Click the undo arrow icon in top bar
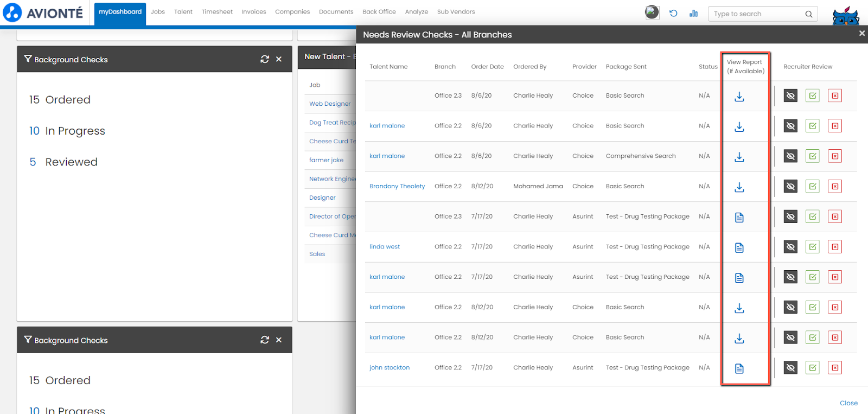The image size is (868, 414). [x=673, y=14]
